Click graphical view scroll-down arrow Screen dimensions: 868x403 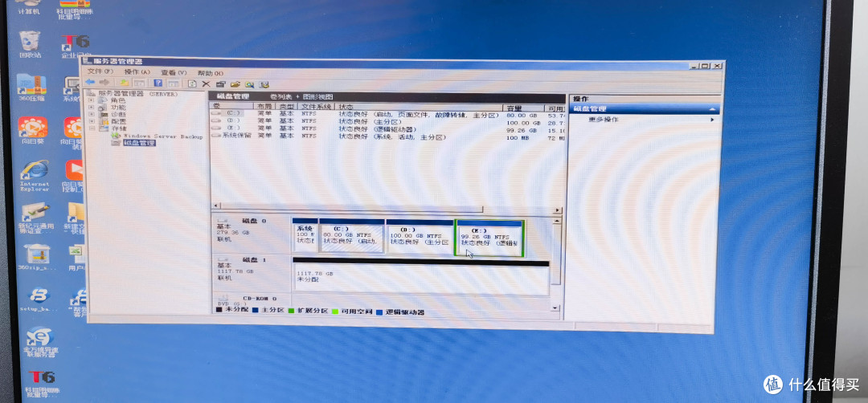pos(555,307)
